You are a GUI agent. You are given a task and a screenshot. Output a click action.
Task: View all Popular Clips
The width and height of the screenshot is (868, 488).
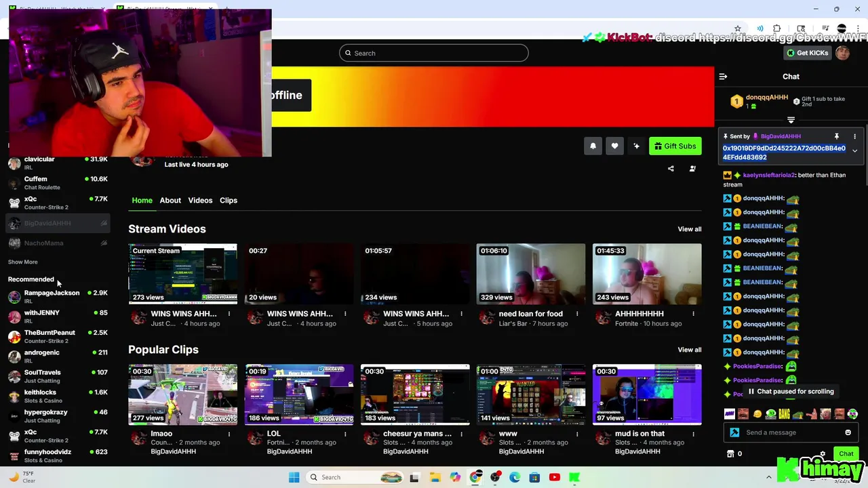[689, 350]
